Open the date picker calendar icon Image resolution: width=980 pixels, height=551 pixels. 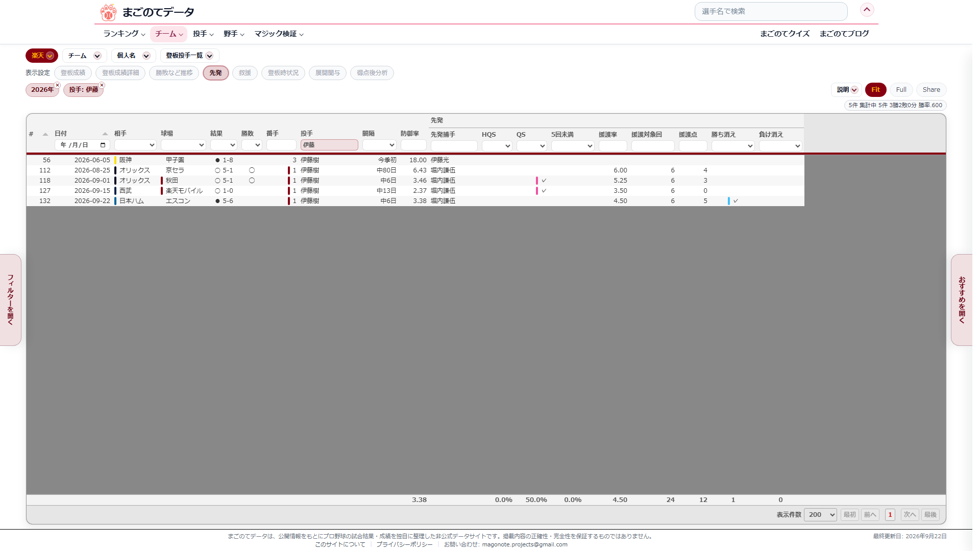[x=103, y=145]
